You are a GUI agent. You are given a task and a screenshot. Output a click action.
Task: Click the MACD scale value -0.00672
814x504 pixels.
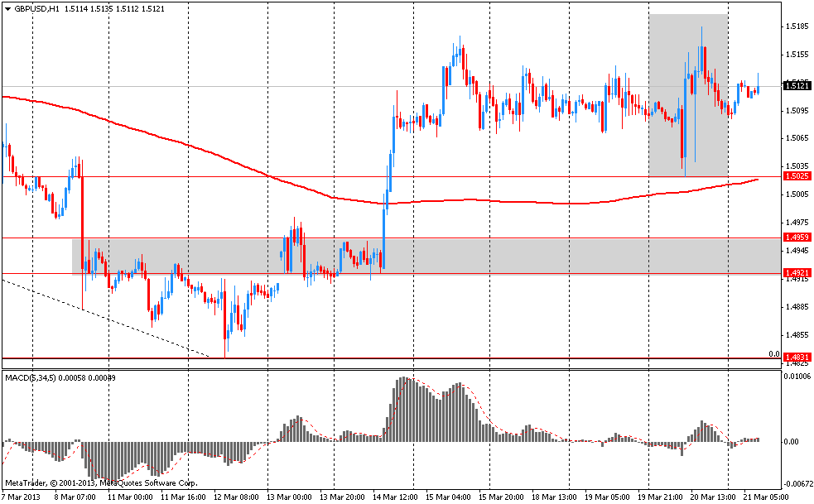click(797, 484)
